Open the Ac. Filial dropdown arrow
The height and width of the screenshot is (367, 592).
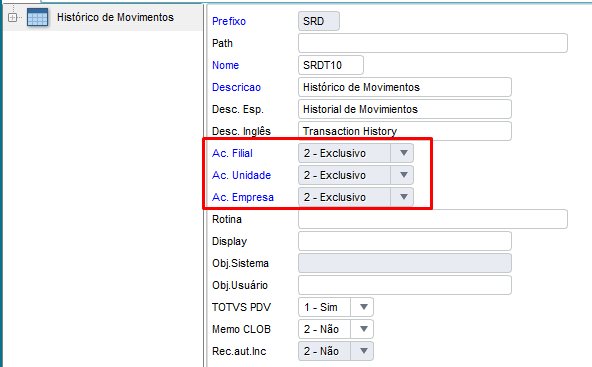403,153
